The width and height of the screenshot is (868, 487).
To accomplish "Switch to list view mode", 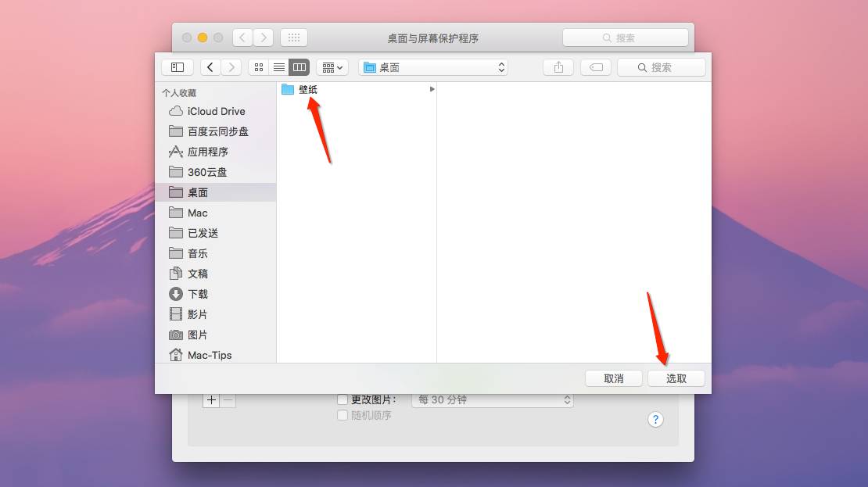I will pyautogui.click(x=279, y=67).
